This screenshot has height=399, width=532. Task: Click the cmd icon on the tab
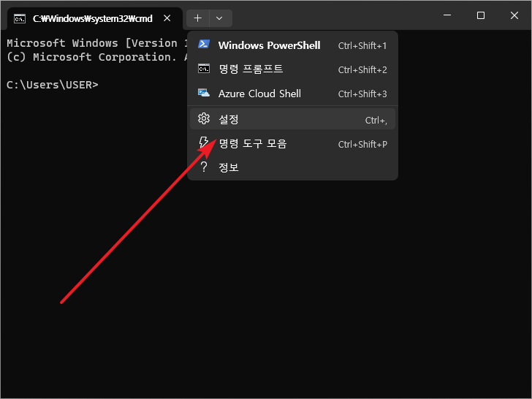20,19
